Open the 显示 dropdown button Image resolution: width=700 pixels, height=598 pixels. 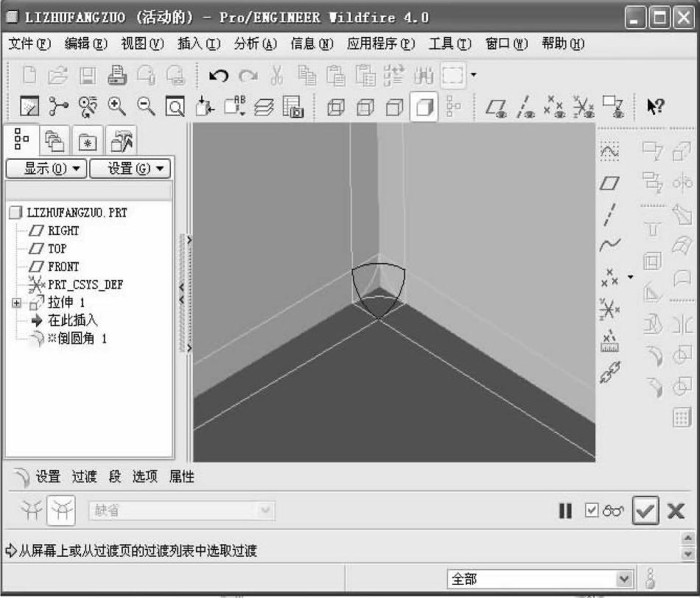(46, 169)
